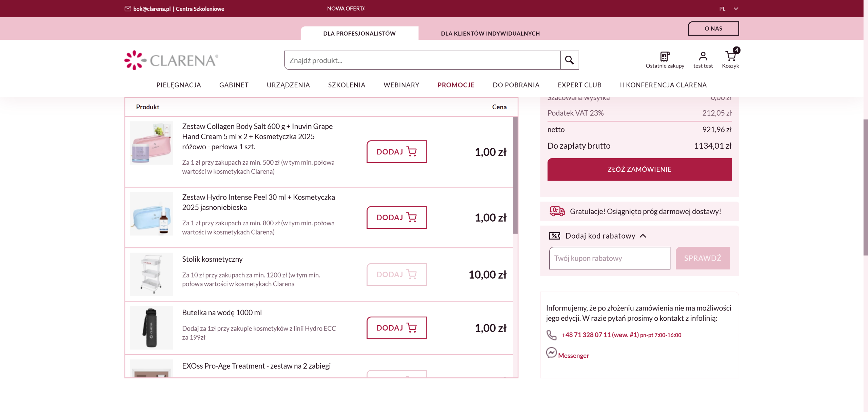
Task: Add Zestaw Hydro Intense Peel to cart
Action: coord(396,217)
